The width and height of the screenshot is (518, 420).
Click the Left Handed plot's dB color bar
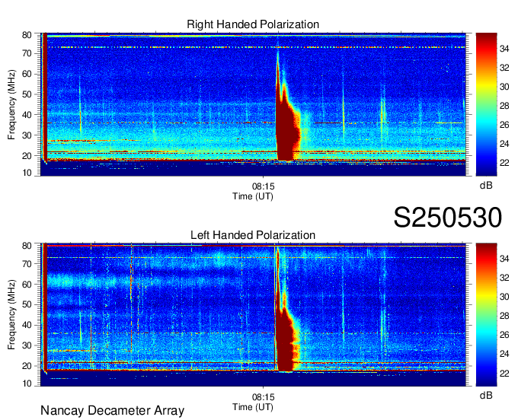(x=486, y=315)
